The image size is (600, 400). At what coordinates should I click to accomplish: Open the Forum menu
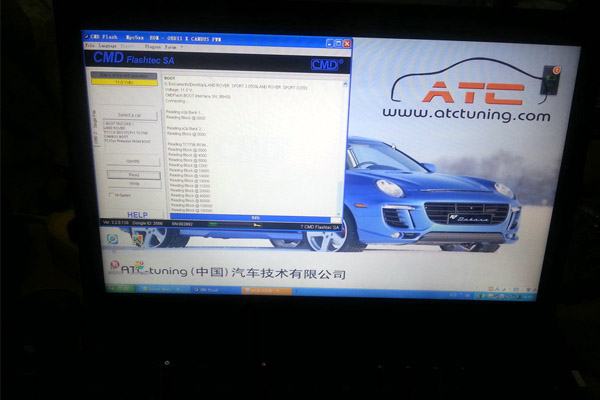[170, 47]
